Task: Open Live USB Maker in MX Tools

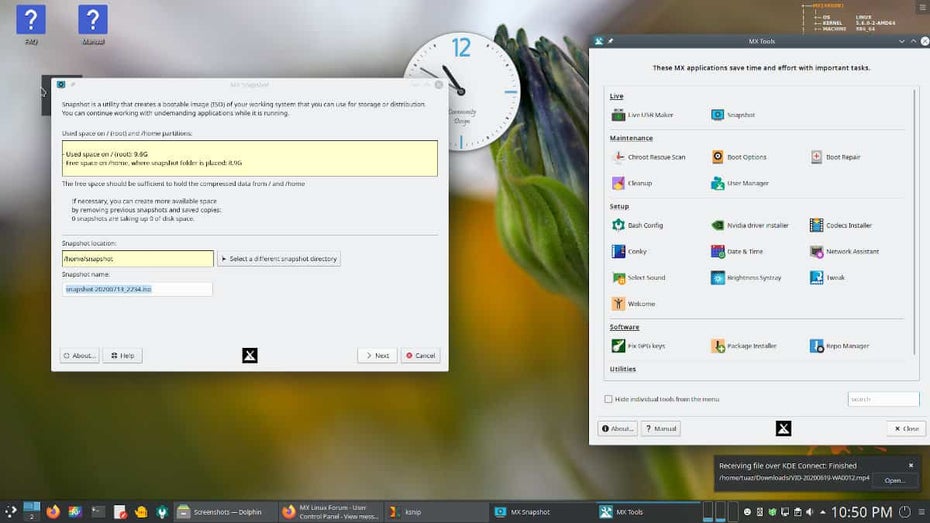Action: (x=642, y=115)
